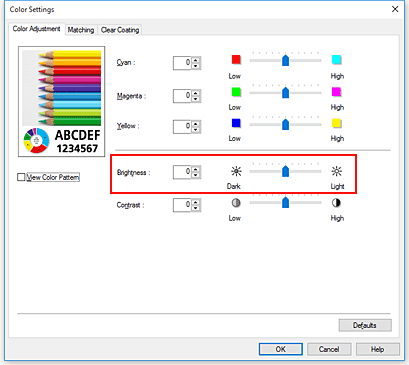This screenshot has width=409, height=365.
Task: Decrease Magenta value with down arrow
Action: pos(196,99)
